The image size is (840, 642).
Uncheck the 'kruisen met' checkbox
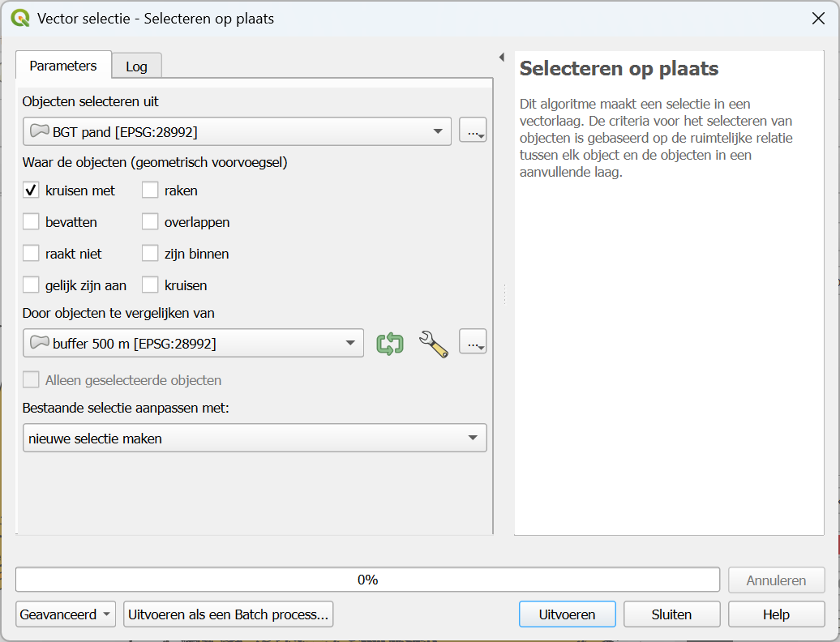point(32,190)
